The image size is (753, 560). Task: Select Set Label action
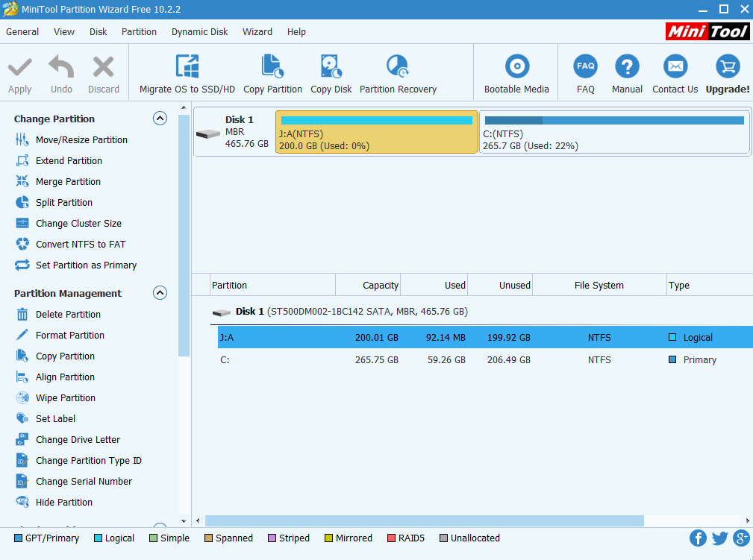[x=45, y=418]
